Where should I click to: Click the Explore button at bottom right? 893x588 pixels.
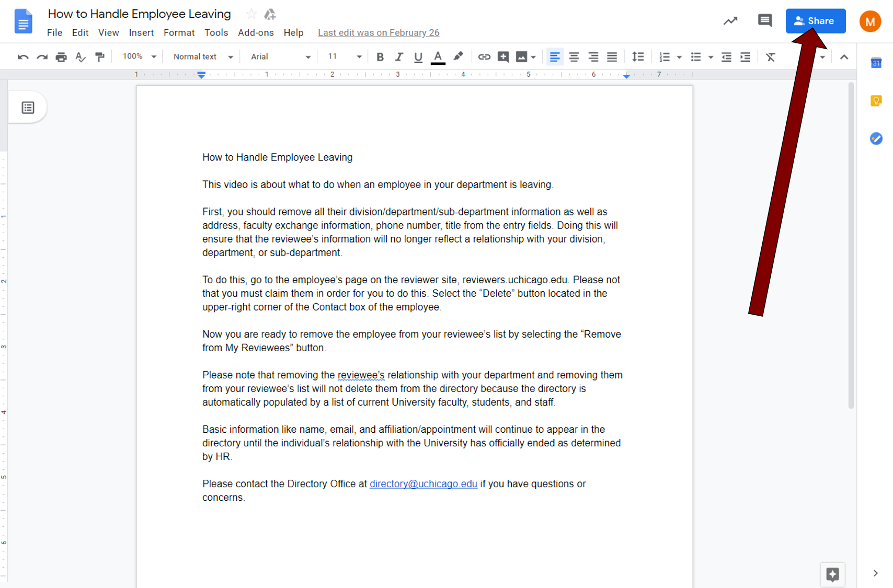[832, 574]
